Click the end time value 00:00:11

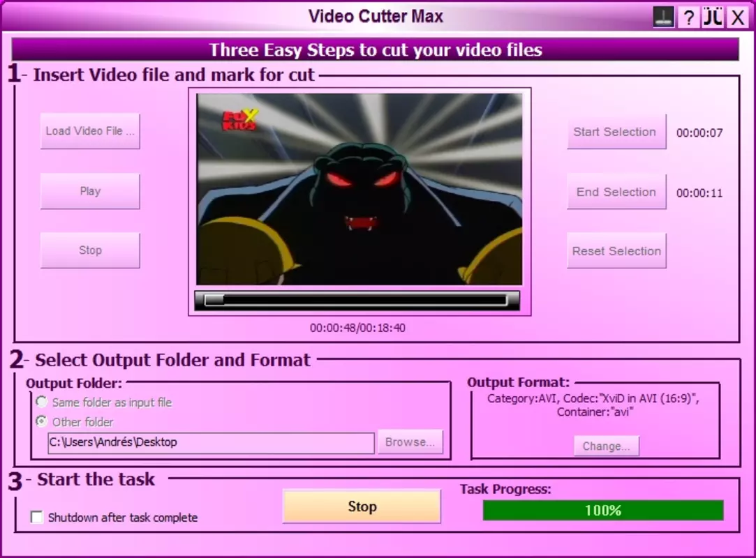699,193
